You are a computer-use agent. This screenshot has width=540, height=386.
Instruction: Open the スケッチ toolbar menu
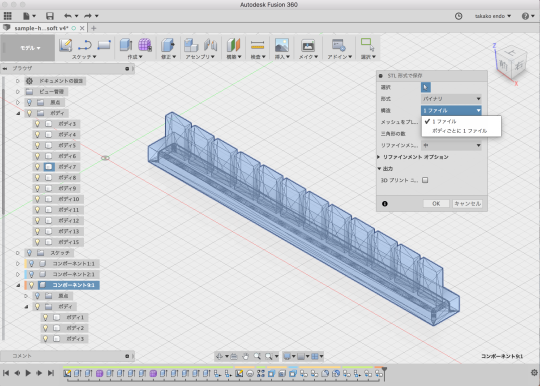point(84,57)
